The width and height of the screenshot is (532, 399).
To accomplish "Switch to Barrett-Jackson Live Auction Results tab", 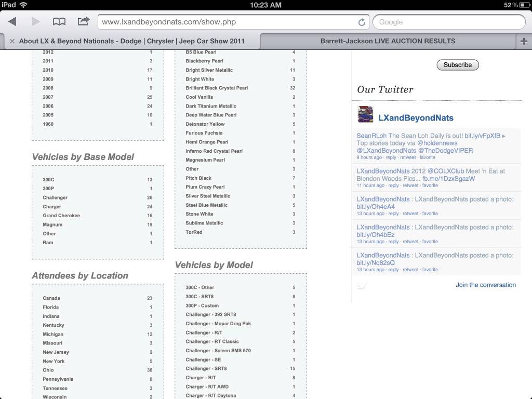I will coord(388,41).
